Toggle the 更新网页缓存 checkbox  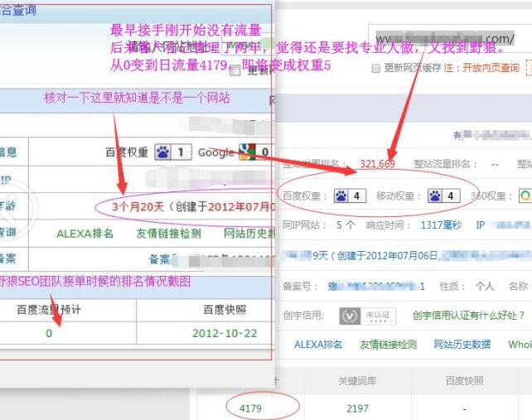pyautogui.click(x=376, y=68)
